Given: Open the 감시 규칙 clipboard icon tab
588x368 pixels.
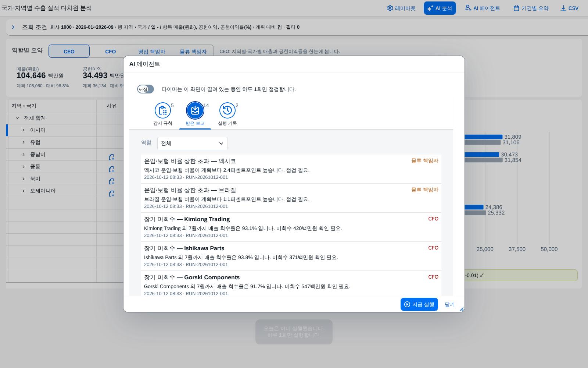Looking at the screenshot, I should [x=162, y=110].
